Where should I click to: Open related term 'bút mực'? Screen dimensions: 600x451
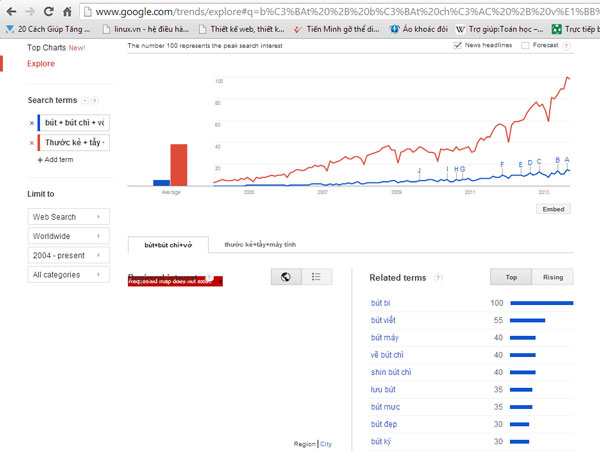385,407
